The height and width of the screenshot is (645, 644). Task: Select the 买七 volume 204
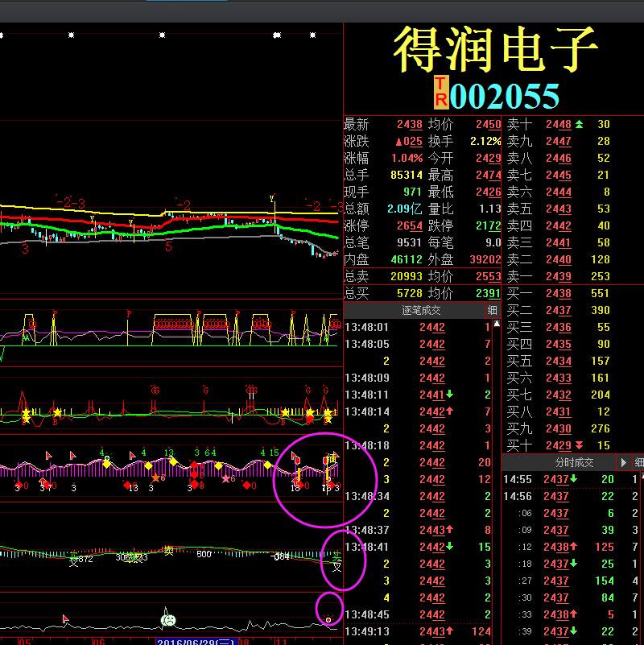pyautogui.click(x=600, y=395)
